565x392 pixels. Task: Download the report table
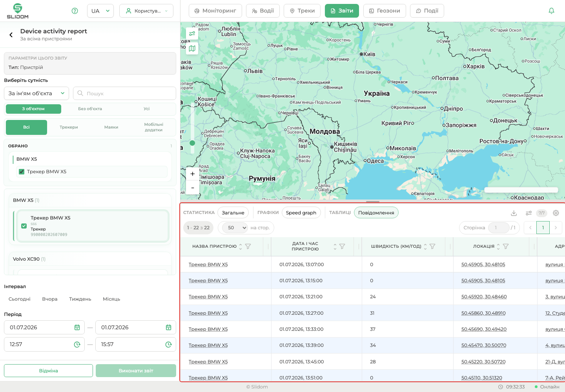tap(514, 213)
